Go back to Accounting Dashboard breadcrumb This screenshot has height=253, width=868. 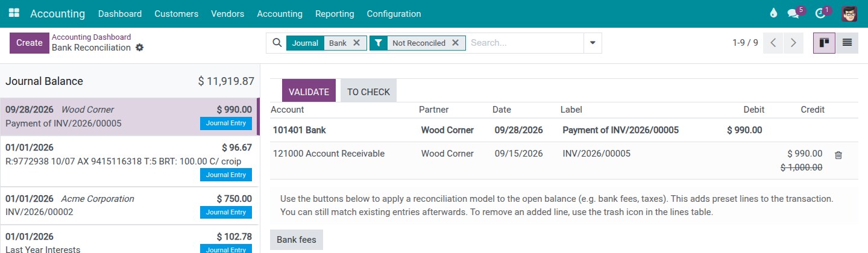tap(91, 37)
